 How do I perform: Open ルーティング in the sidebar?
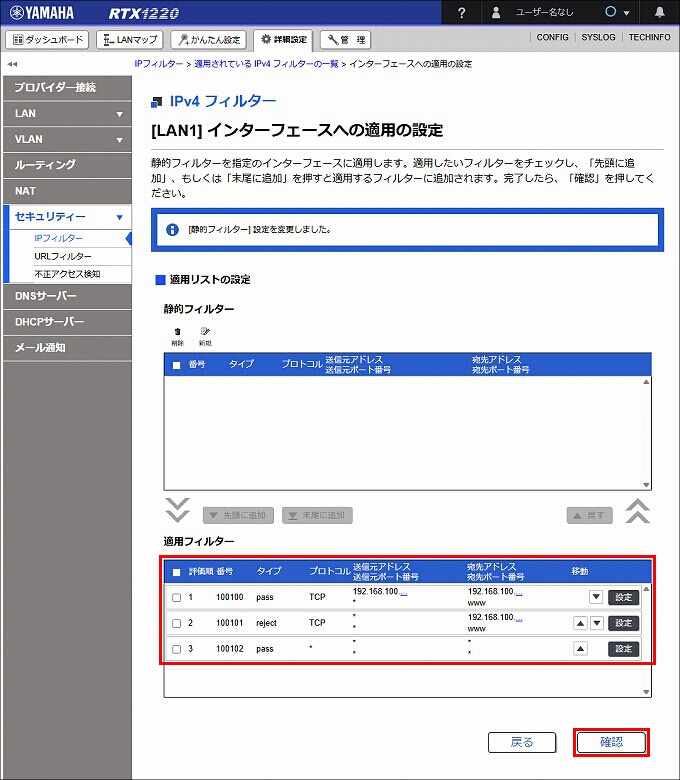(x=67, y=165)
